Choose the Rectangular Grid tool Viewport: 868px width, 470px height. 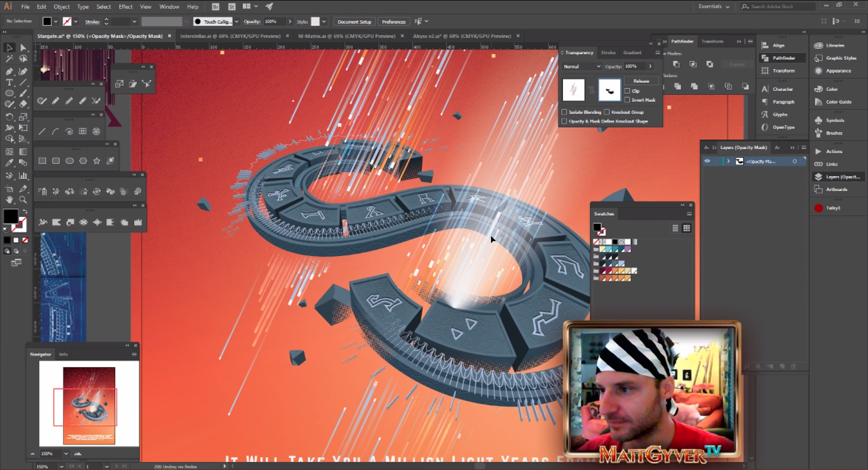pyautogui.click(x=83, y=132)
